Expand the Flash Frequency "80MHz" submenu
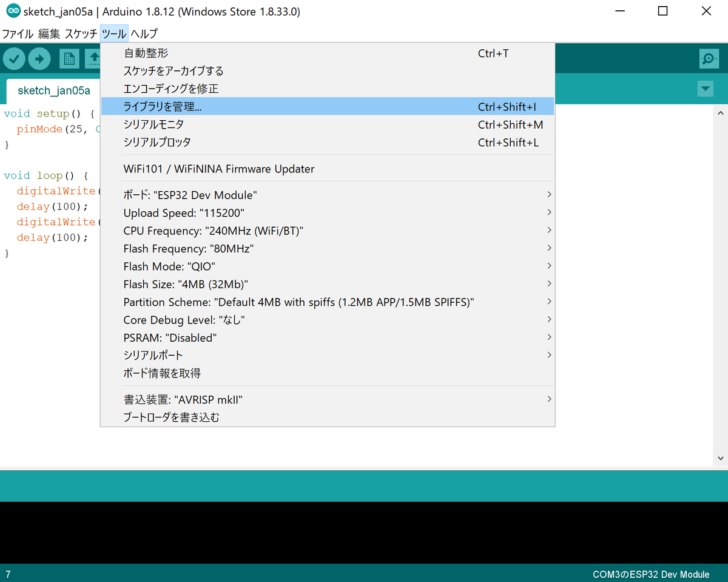The image size is (728, 582). pos(328,249)
